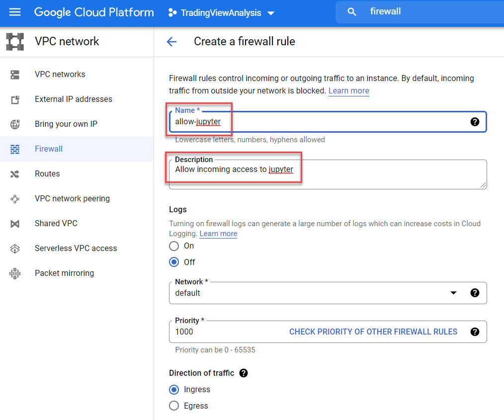The width and height of the screenshot is (504, 420).
Task: Open the firewall Learn more link
Action: (348, 90)
